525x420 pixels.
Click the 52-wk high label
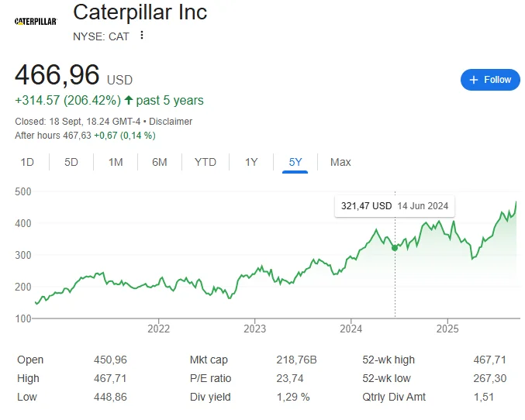point(389,360)
